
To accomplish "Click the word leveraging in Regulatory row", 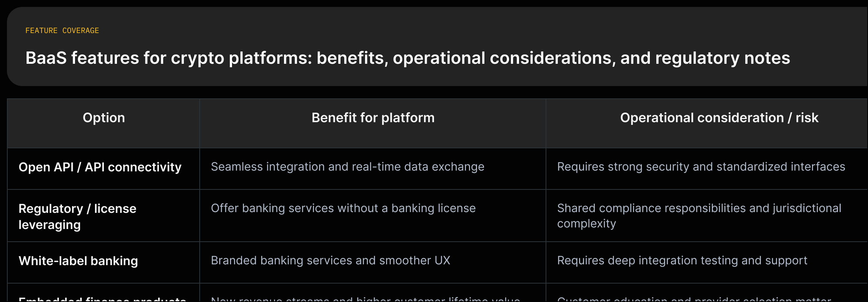I will click(x=50, y=225).
